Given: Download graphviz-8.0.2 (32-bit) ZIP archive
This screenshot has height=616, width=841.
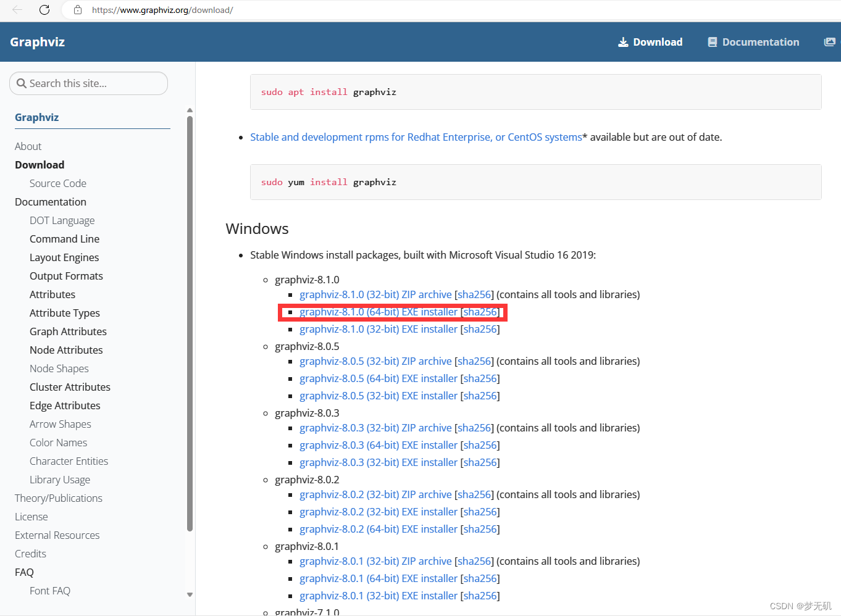Looking at the screenshot, I should tap(375, 494).
